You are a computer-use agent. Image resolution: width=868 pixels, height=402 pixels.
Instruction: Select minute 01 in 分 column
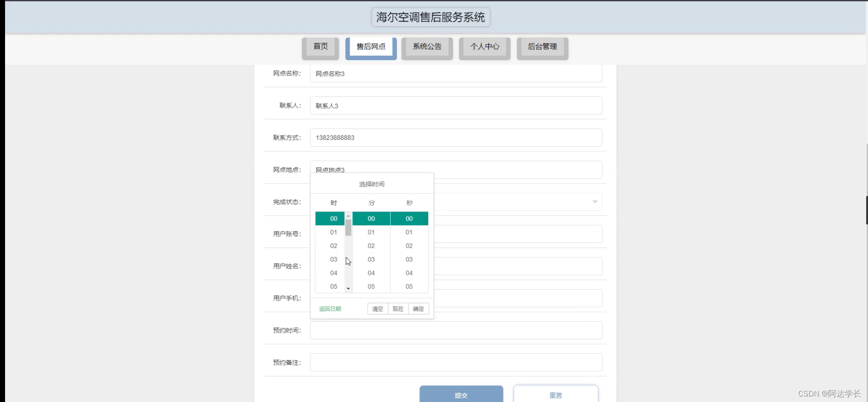coord(371,232)
